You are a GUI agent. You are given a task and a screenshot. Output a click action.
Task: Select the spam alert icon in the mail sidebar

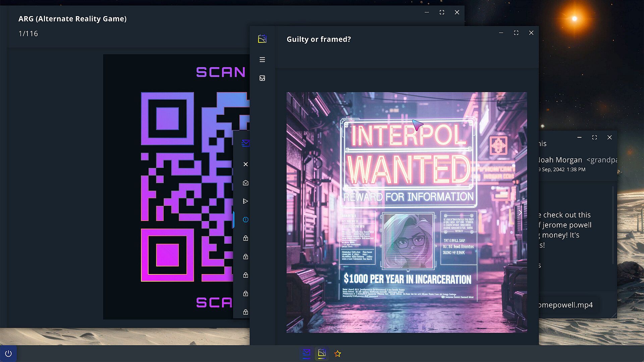click(x=246, y=220)
